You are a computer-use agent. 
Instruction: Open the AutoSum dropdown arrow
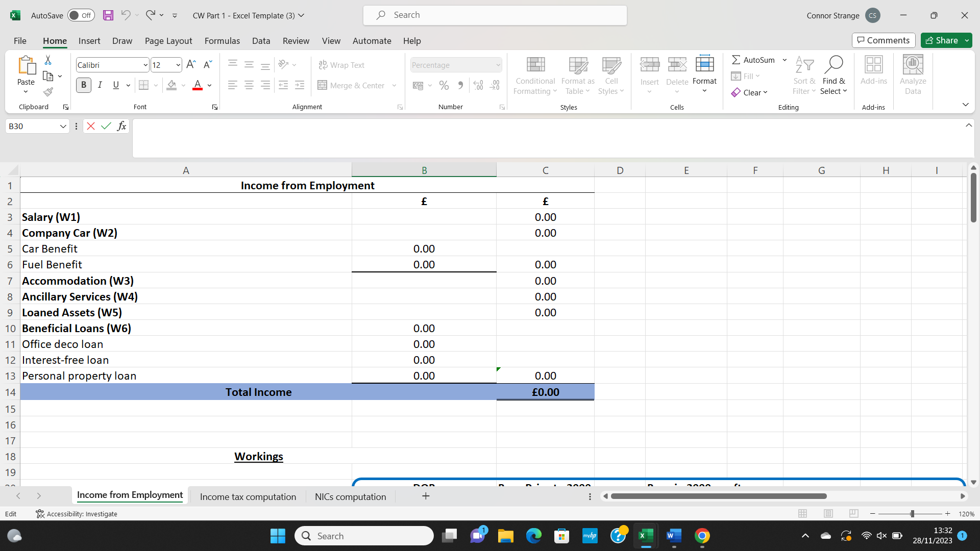click(785, 60)
